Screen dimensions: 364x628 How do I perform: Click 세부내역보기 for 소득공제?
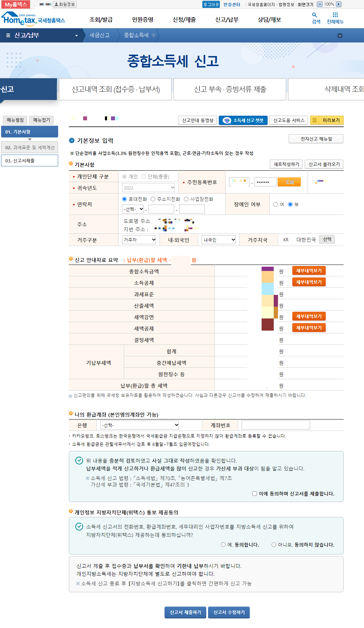click(309, 282)
